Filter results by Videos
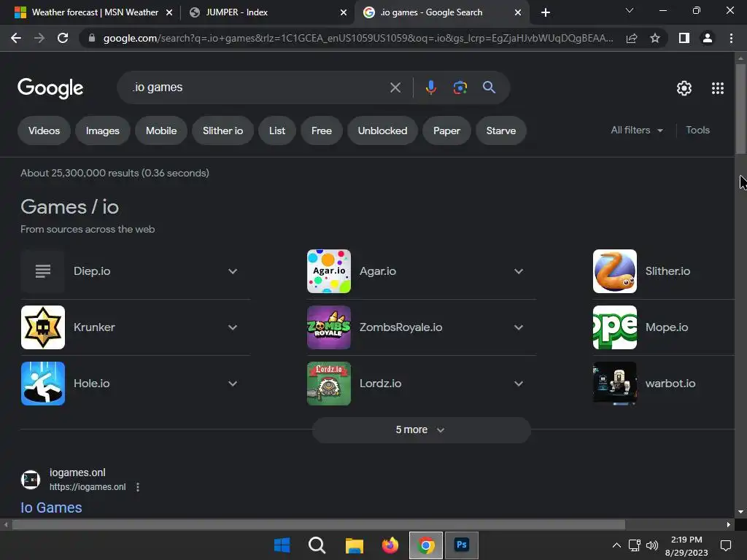Screen dimensions: 747x560 click(x=44, y=131)
